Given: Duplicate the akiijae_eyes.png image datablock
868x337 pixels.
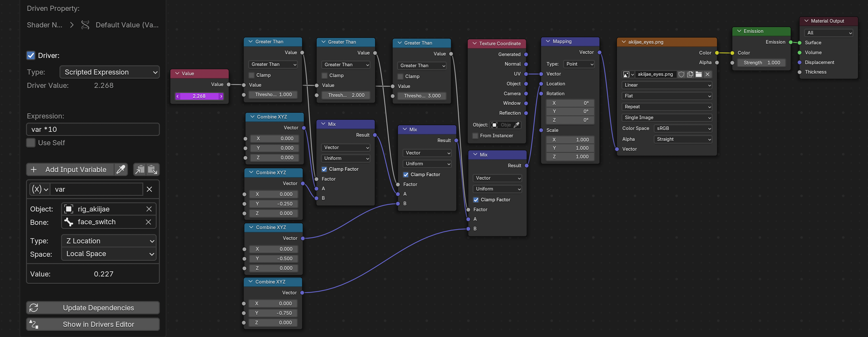Looking at the screenshot, I should click(x=690, y=74).
